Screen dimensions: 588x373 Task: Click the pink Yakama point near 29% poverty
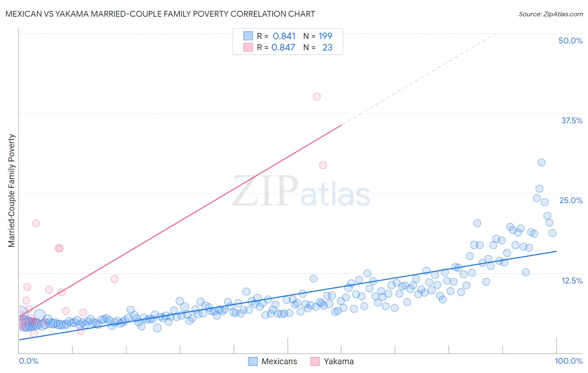point(323,165)
